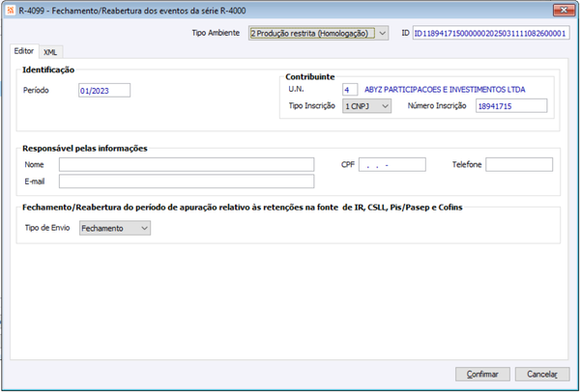Click the Nome input field
Viewport: 580px width, 392px height.
pos(187,164)
